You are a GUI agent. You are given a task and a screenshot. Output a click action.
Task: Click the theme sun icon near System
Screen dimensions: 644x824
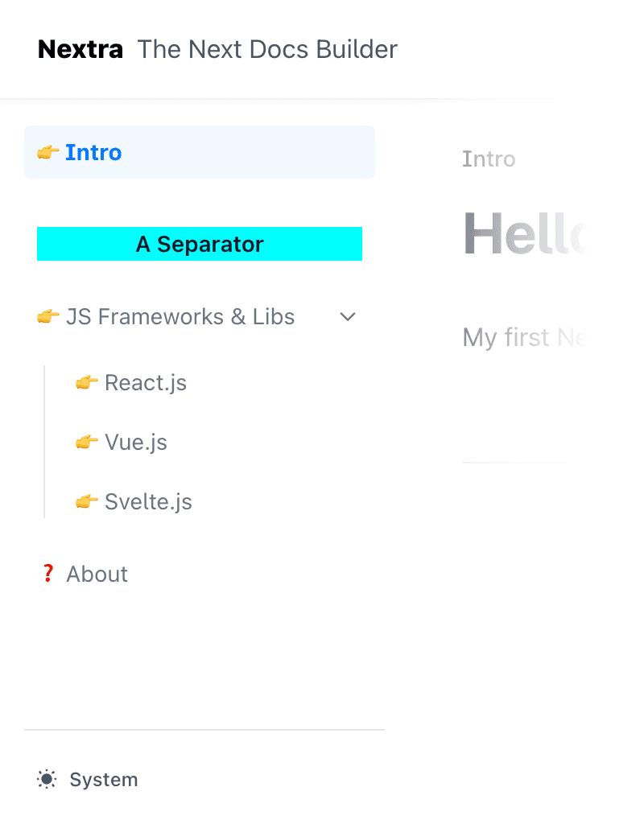point(47,779)
